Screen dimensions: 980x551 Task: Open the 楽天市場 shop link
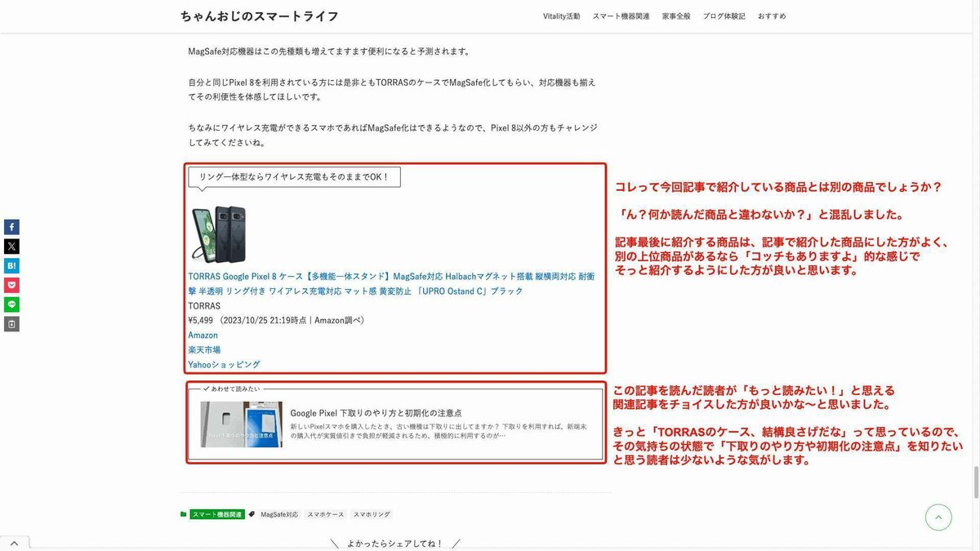point(204,349)
